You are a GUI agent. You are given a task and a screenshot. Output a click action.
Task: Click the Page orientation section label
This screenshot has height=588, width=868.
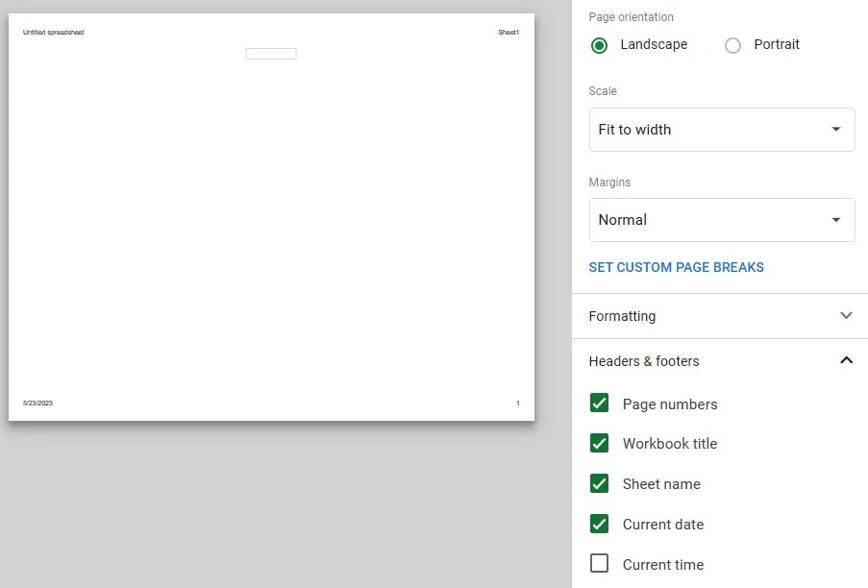pos(631,16)
